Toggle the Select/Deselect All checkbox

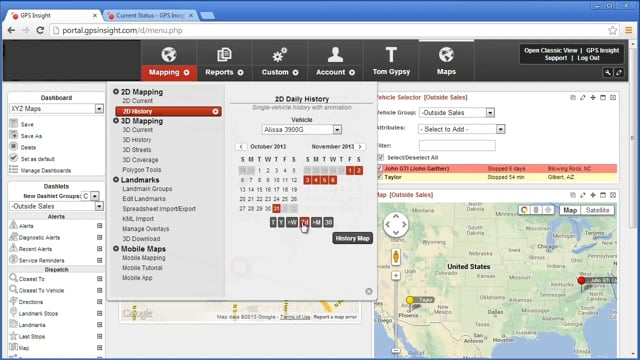[381, 157]
